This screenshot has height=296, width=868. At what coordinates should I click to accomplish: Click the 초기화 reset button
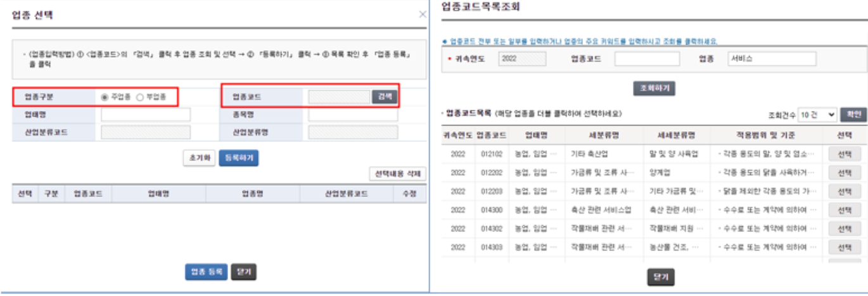(x=199, y=158)
